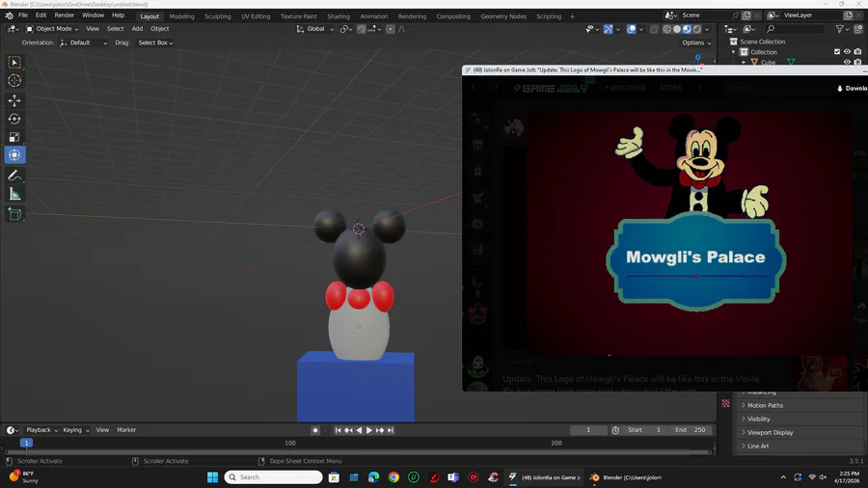Switch to material preview shading
This screenshot has width=868, height=488.
tap(687, 29)
